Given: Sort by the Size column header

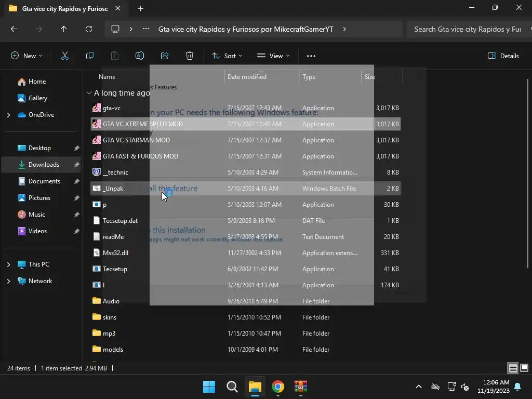Looking at the screenshot, I should pos(369,77).
